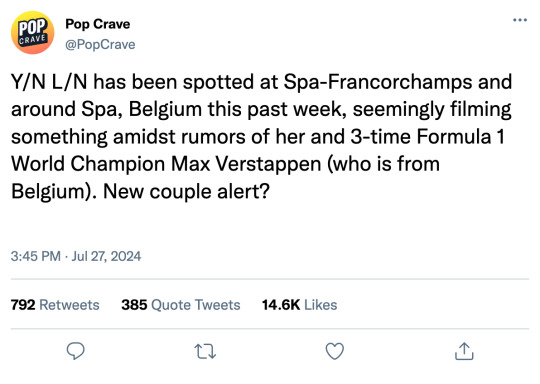Click the Jul 27, 2024 date
540x384 pixels.
pos(106,256)
